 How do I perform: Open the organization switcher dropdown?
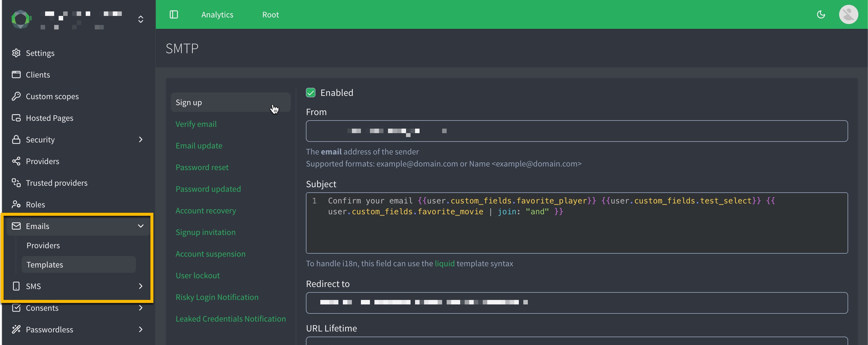pyautogui.click(x=140, y=19)
